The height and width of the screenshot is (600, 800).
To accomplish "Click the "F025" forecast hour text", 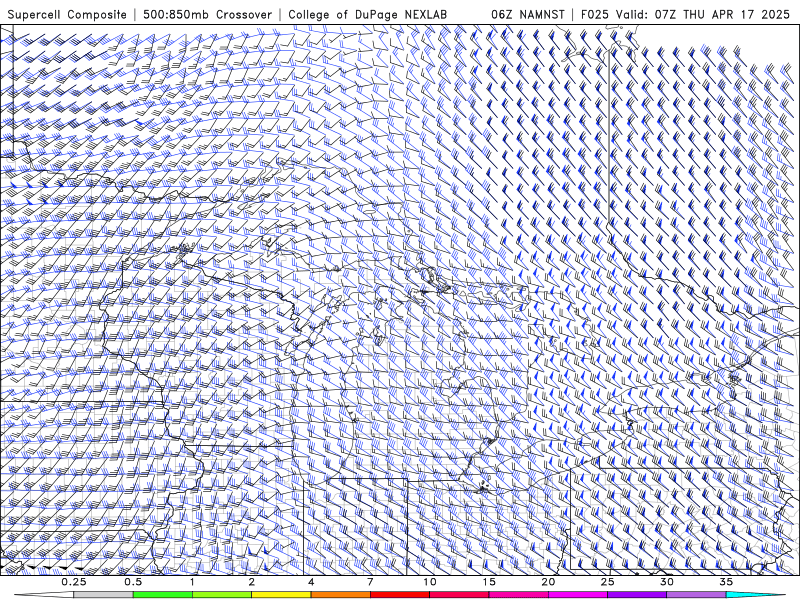I will click(x=594, y=15).
